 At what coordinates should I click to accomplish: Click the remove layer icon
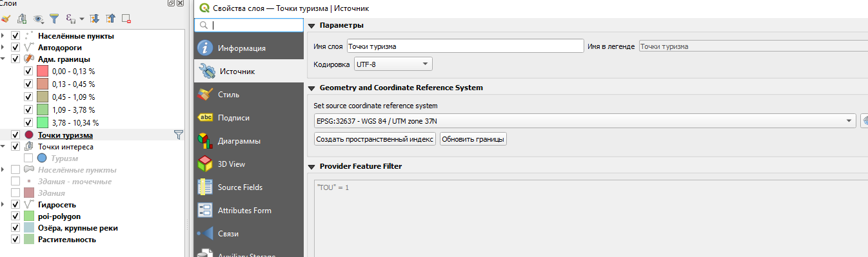126,19
